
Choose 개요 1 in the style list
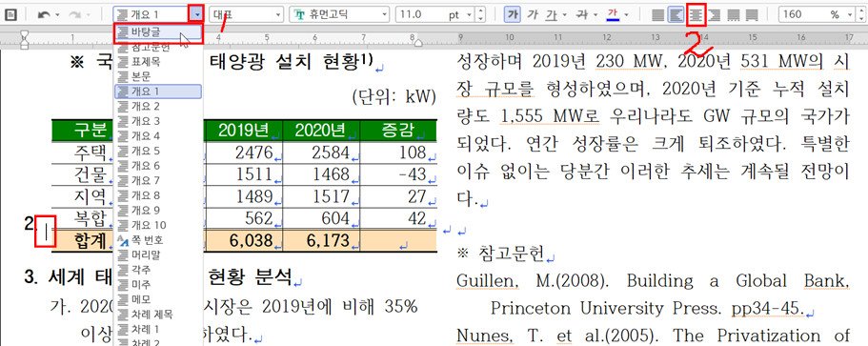click(158, 92)
